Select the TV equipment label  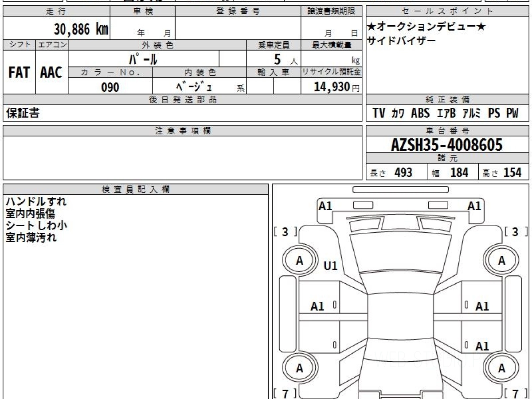pos(379,113)
